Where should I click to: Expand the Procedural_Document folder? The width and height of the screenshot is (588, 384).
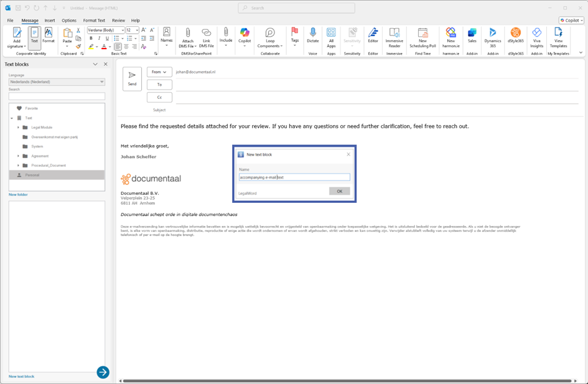pyautogui.click(x=18, y=166)
